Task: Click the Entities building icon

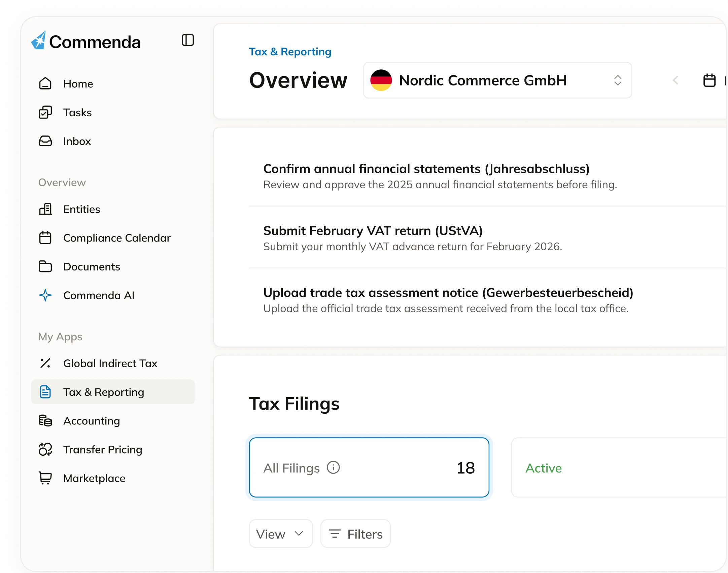Action: click(x=45, y=209)
